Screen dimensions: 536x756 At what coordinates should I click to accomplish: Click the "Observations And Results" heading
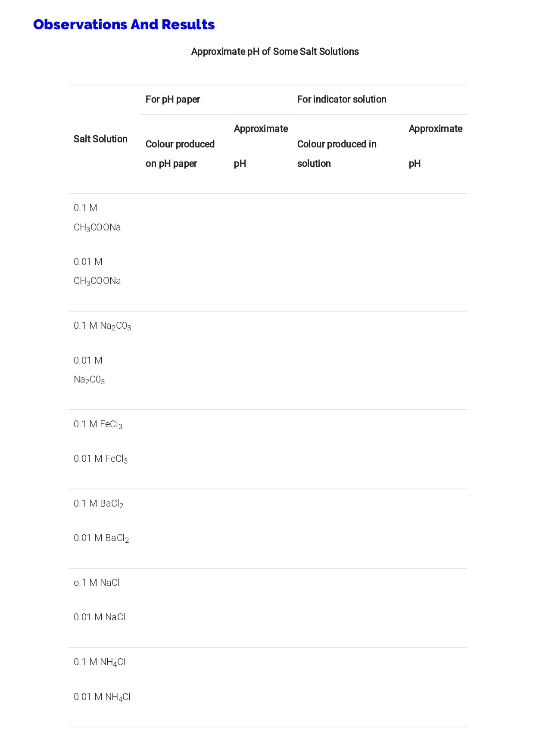(124, 25)
